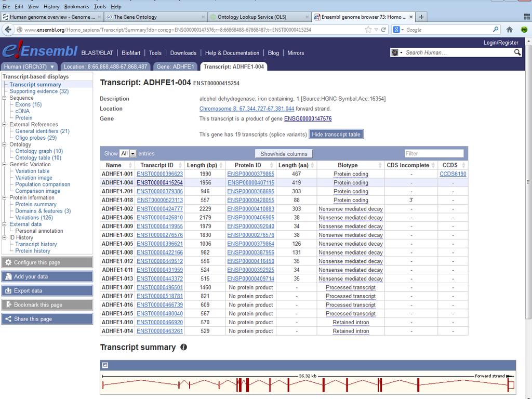The image size is (532, 399).
Task: Click the Share this page icon
Action: pyautogui.click(x=8, y=319)
